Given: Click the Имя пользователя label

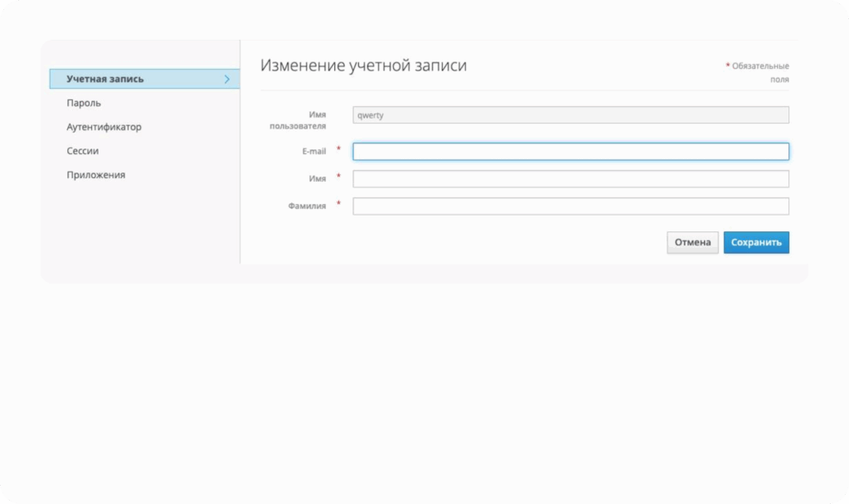Looking at the screenshot, I should coord(298,120).
